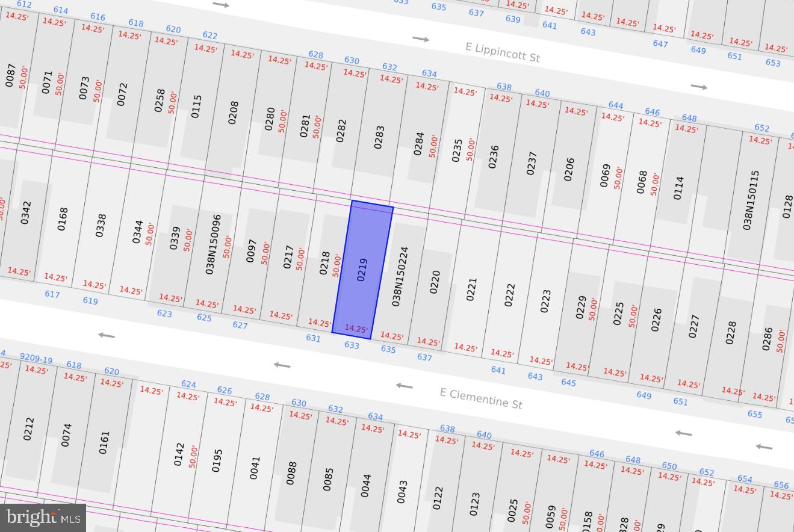Select parcel 0283 on the Lippincott side
The height and width of the screenshot is (532, 794).
coord(379,137)
